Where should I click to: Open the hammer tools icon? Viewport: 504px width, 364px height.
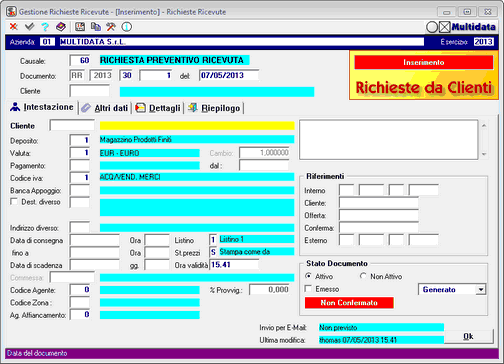point(111,27)
